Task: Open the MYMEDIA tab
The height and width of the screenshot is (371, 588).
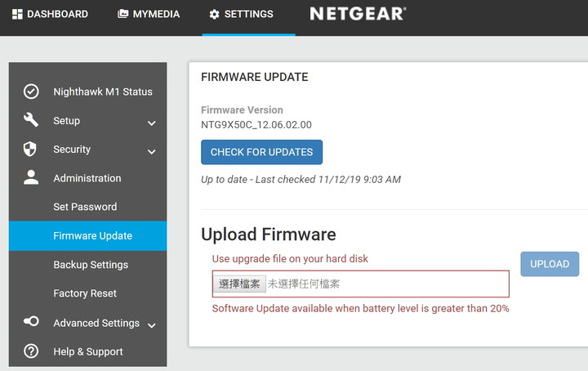Action: click(x=149, y=14)
